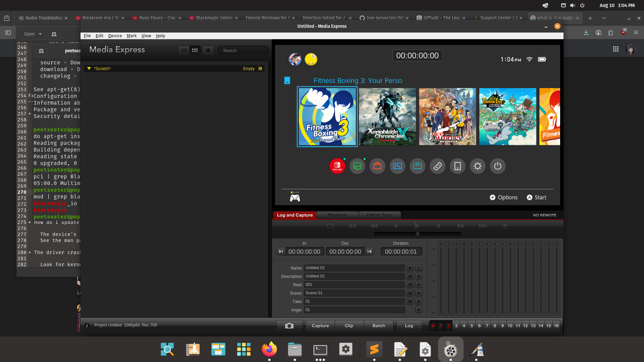Click the In timecode field
The width and height of the screenshot is (644, 362).
point(304,251)
